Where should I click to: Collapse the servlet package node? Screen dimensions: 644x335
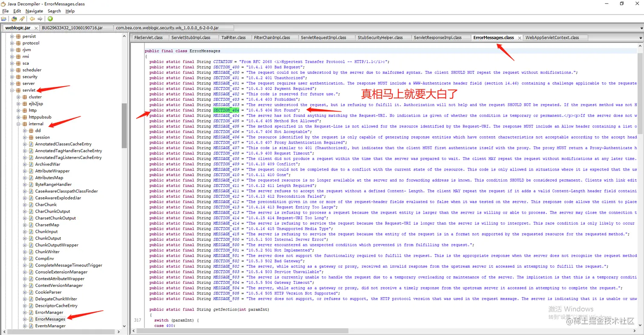coord(11,90)
